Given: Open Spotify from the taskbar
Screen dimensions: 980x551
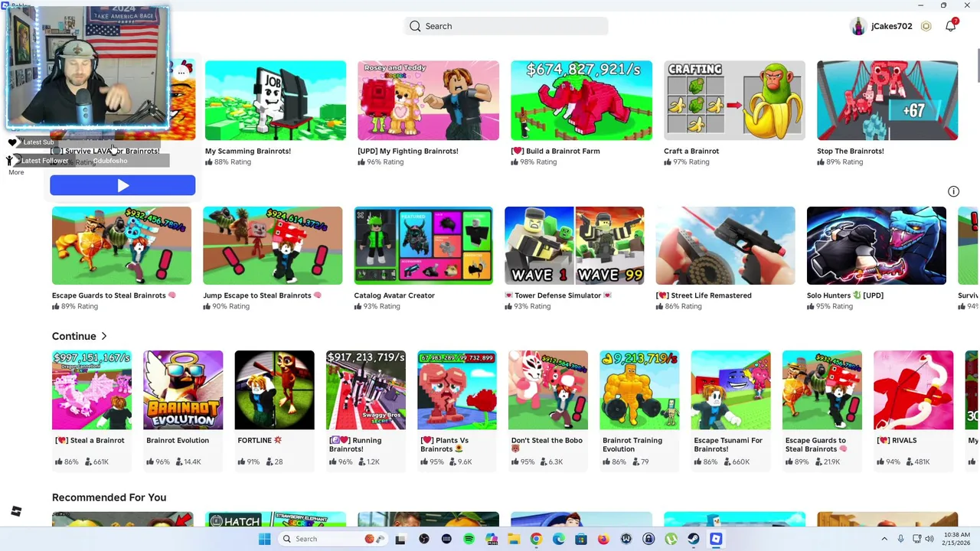Looking at the screenshot, I should pos(469,539).
